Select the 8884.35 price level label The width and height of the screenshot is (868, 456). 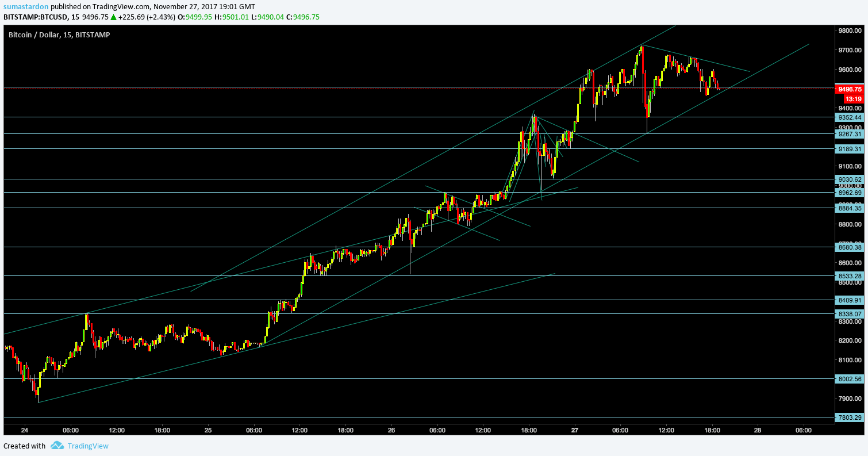coord(850,208)
